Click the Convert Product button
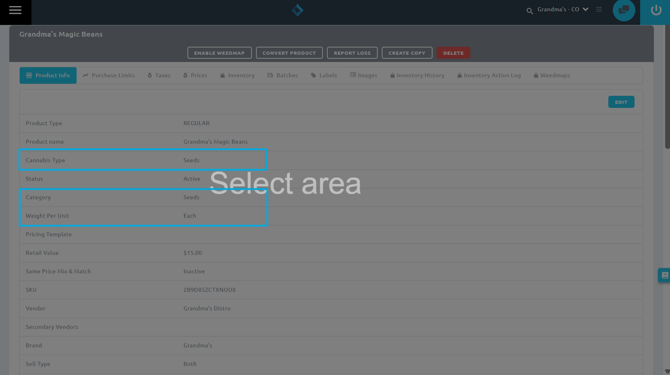This screenshot has height=375, width=670. pyautogui.click(x=289, y=53)
